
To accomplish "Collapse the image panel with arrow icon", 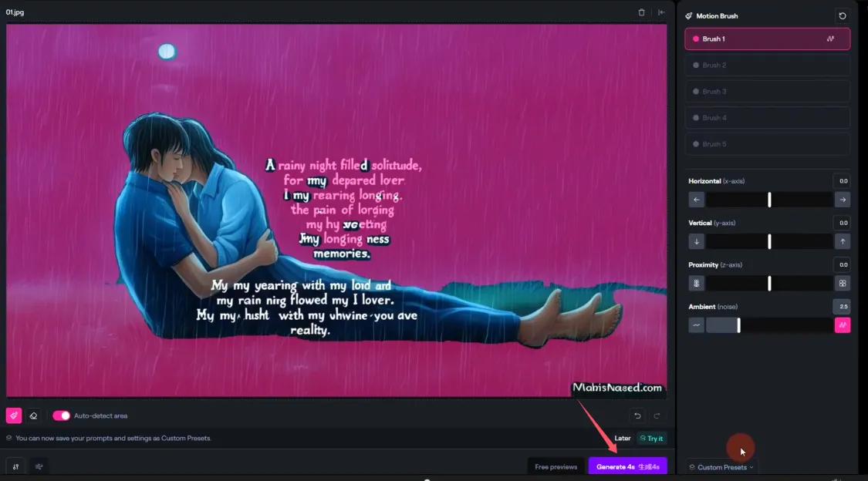I will tap(661, 12).
